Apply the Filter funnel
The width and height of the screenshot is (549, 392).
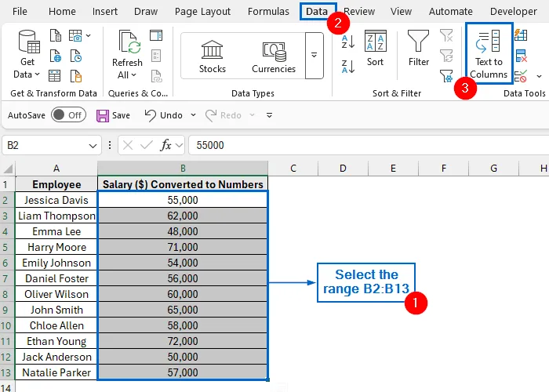[x=418, y=49]
